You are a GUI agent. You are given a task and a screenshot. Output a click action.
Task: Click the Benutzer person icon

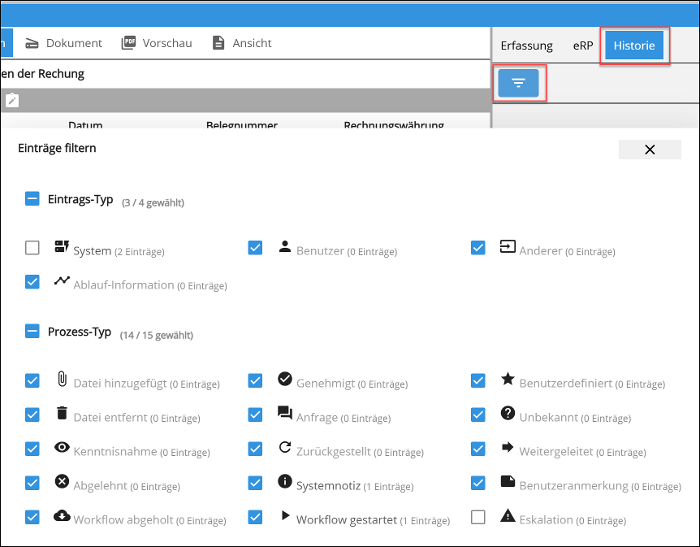(285, 246)
